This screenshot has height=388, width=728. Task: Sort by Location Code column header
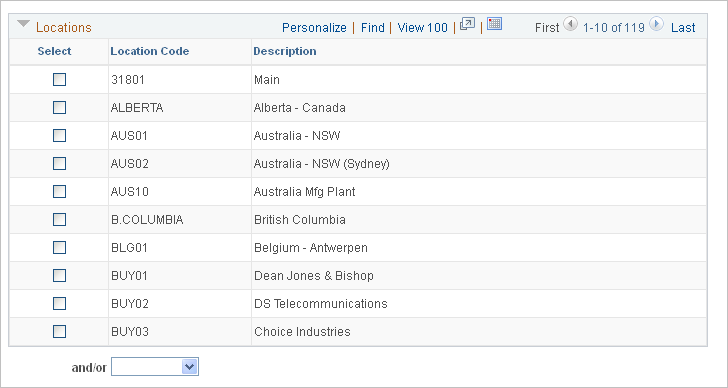(x=150, y=51)
